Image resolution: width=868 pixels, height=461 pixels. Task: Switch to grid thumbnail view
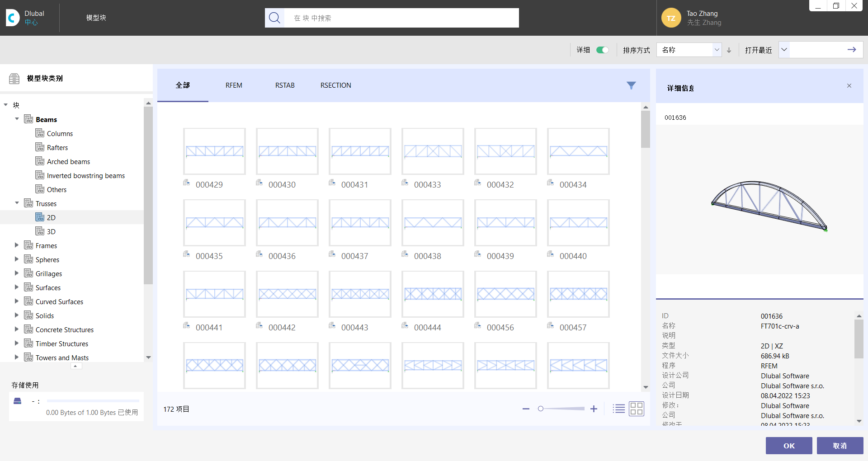[637, 409]
